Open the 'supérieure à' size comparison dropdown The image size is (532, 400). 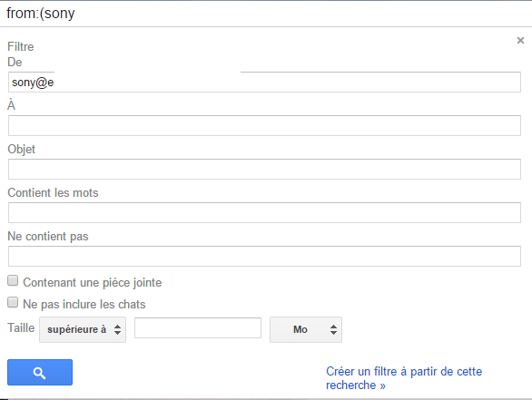point(83,329)
